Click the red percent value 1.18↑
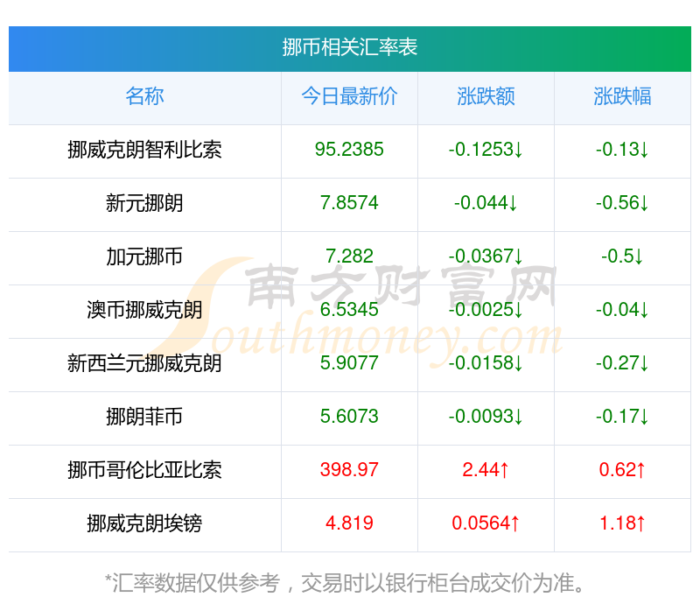Viewport: 700px width, 611px height. pyautogui.click(x=622, y=523)
